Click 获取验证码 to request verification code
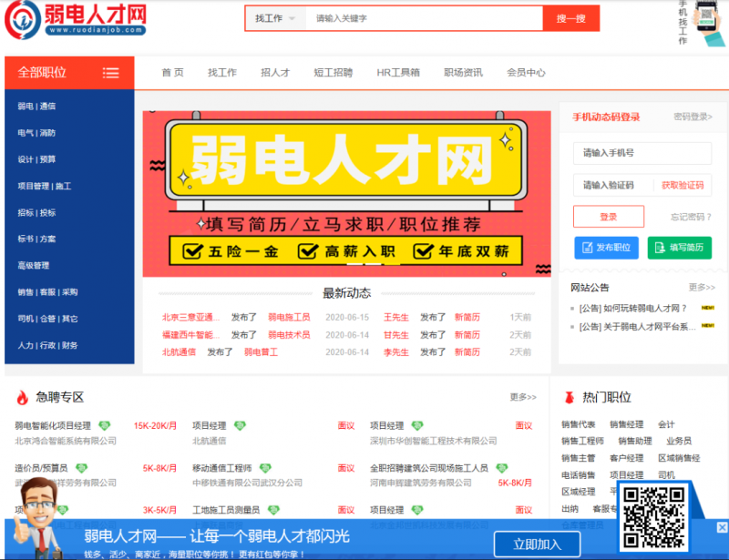Viewport: 729px width, 560px height. [685, 184]
